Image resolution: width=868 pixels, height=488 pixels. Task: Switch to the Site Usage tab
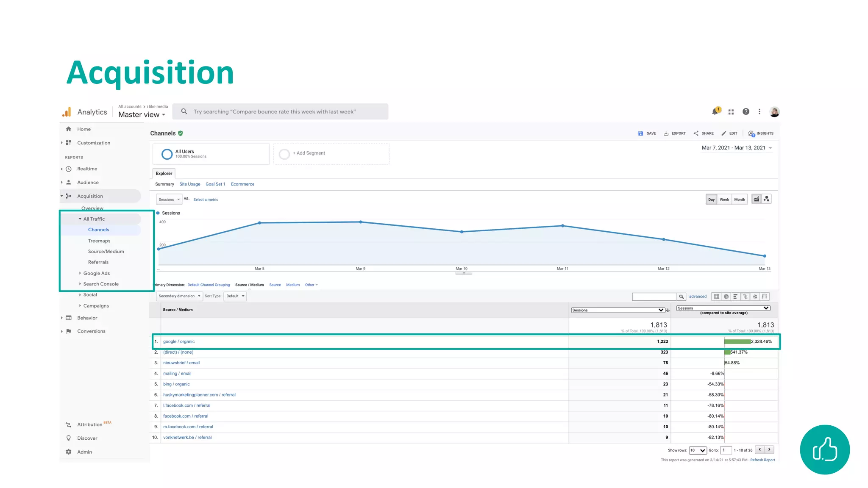pos(189,184)
